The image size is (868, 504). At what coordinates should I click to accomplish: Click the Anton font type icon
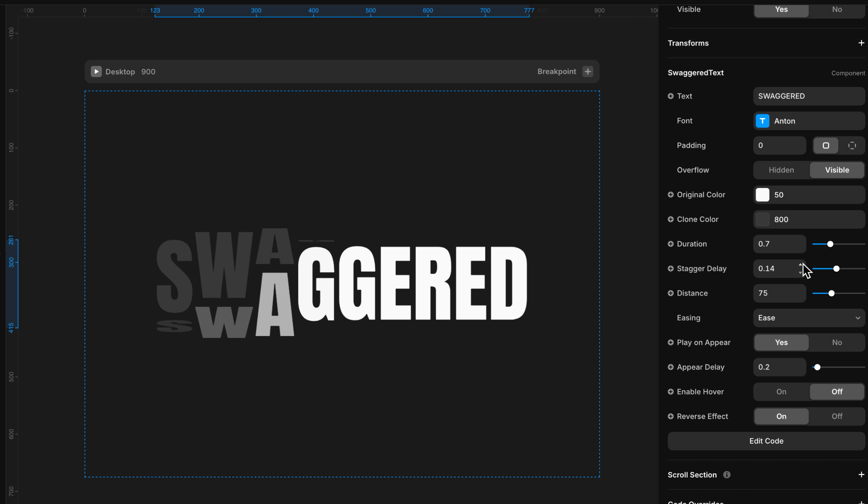tap(763, 121)
